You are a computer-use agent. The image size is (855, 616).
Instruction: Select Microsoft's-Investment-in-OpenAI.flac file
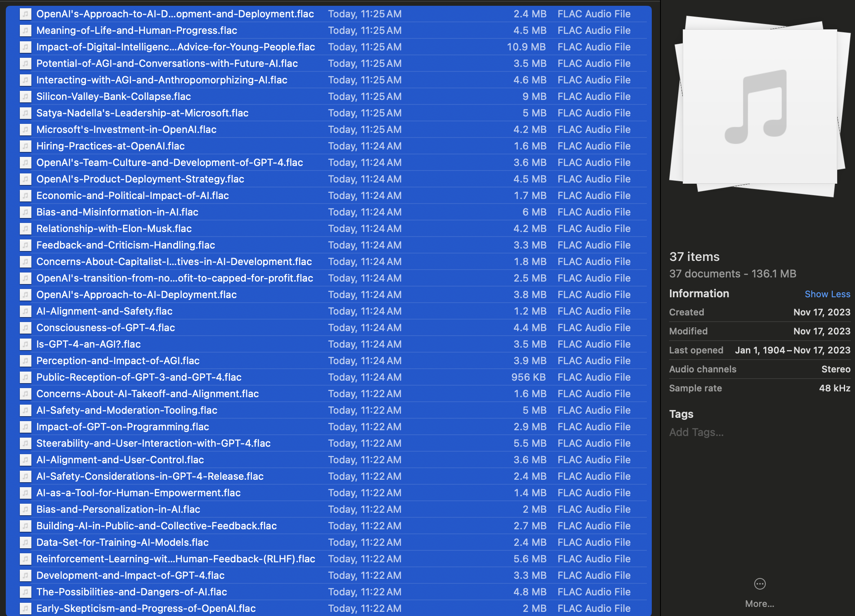pyautogui.click(x=126, y=130)
